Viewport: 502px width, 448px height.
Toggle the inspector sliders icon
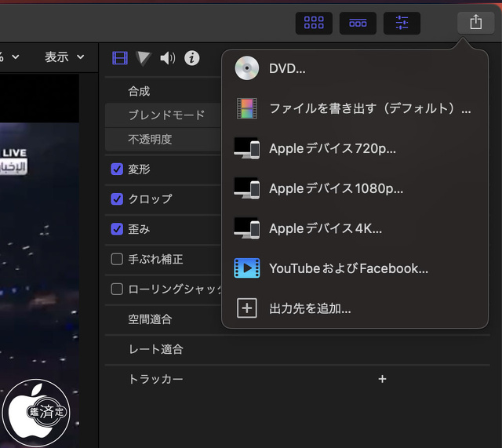(x=402, y=23)
